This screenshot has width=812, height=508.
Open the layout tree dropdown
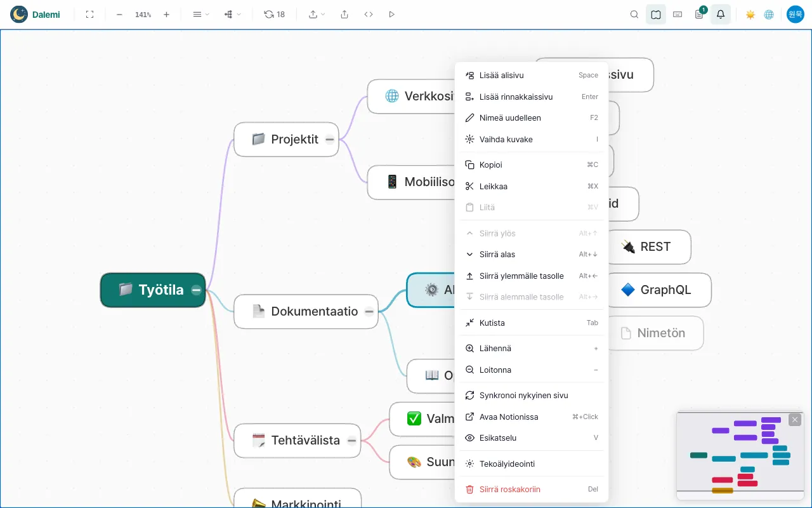[x=232, y=14]
